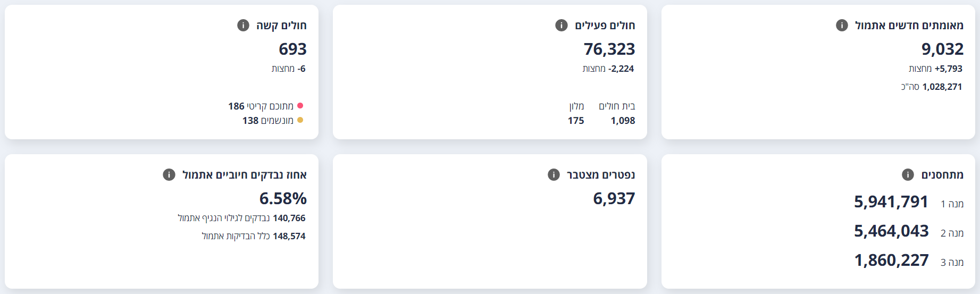Click info icon beside חולים קשה
This screenshot has height=294, width=980.
tap(243, 26)
